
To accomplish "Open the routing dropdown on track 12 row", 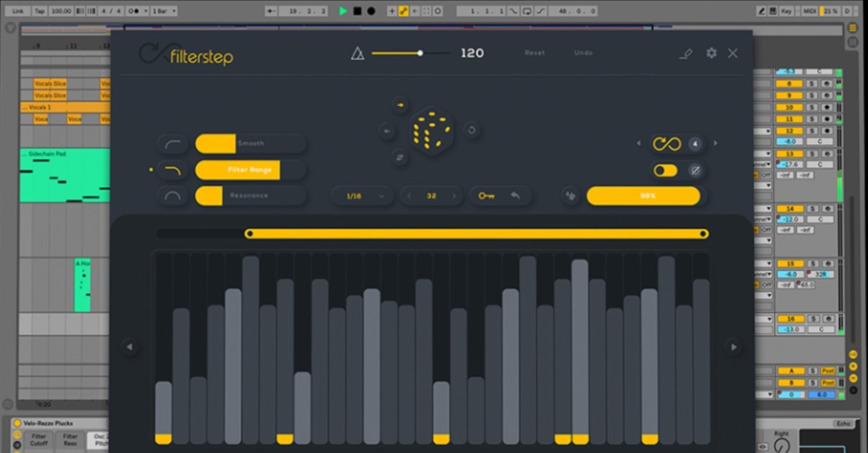I will [x=762, y=132].
